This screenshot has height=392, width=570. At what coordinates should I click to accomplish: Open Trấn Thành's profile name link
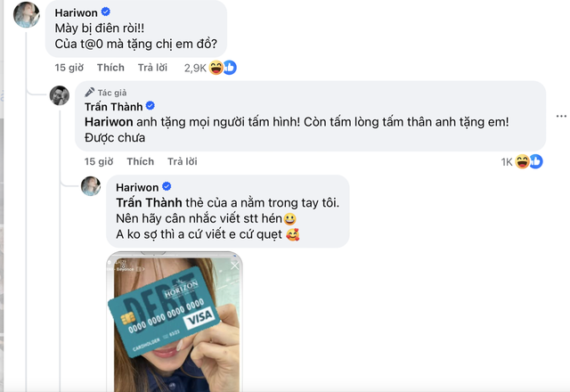pyautogui.click(x=113, y=107)
